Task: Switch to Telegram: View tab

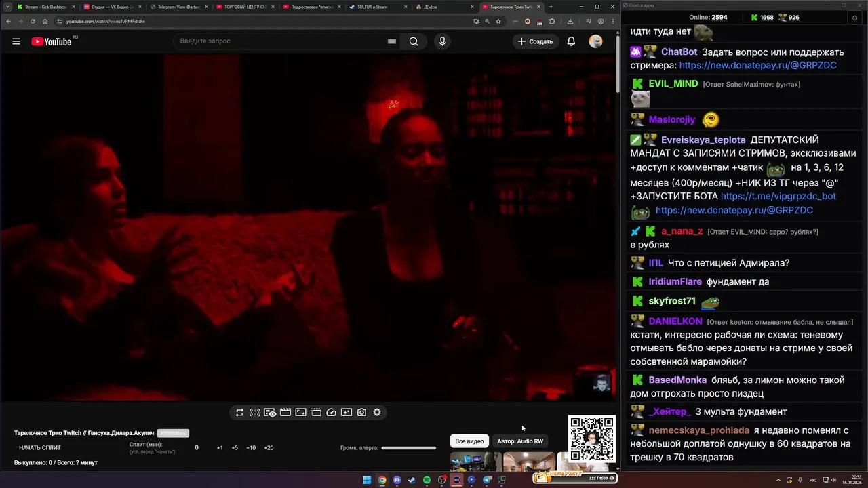Action: [178, 7]
